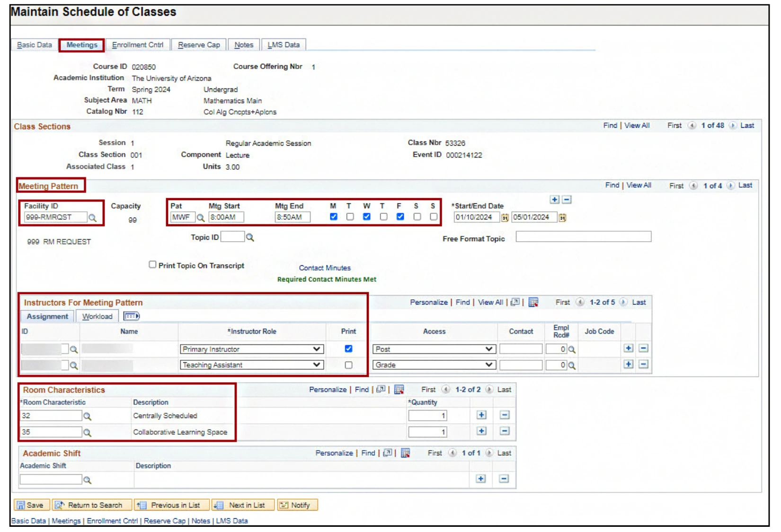Download Room Characteristics grid to spreadsheet
Screen dimensions: 781x532
point(399,390)
